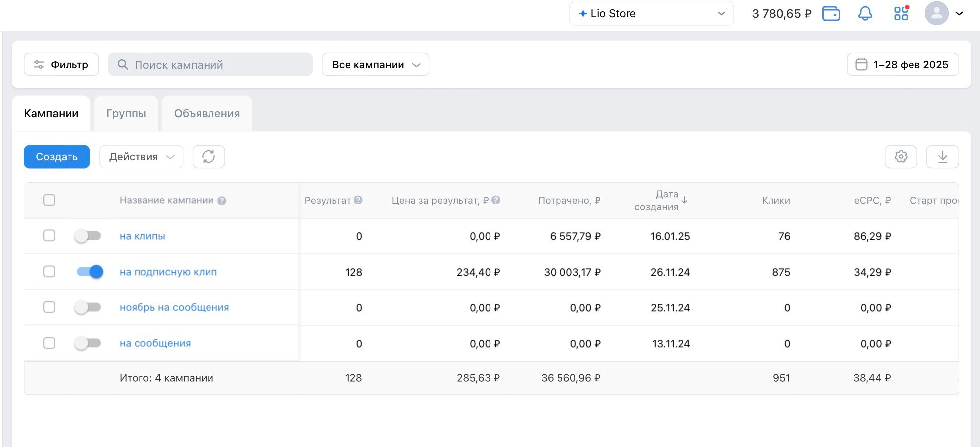
Task: Click the user profile avatar
Action: tap(936, 14)
